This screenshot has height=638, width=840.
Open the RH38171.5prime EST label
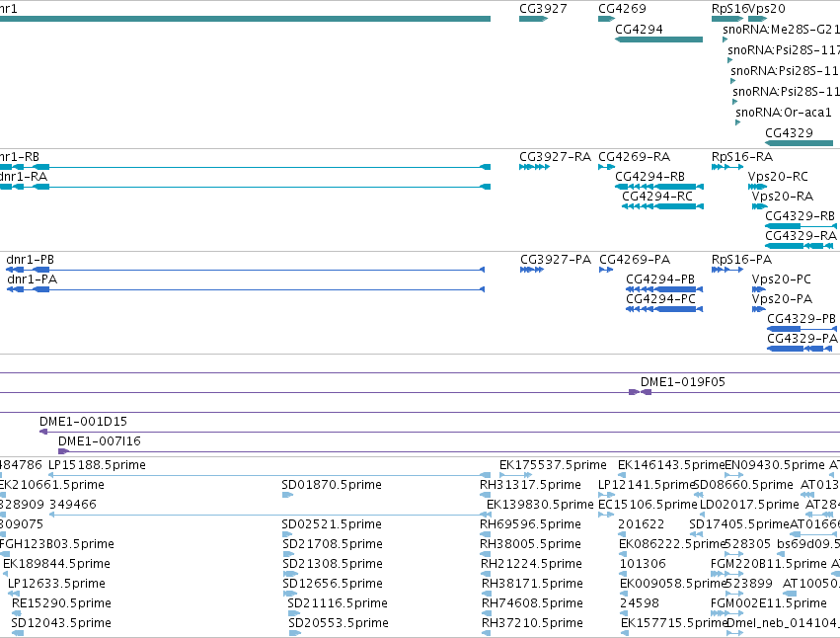[532, 584]
